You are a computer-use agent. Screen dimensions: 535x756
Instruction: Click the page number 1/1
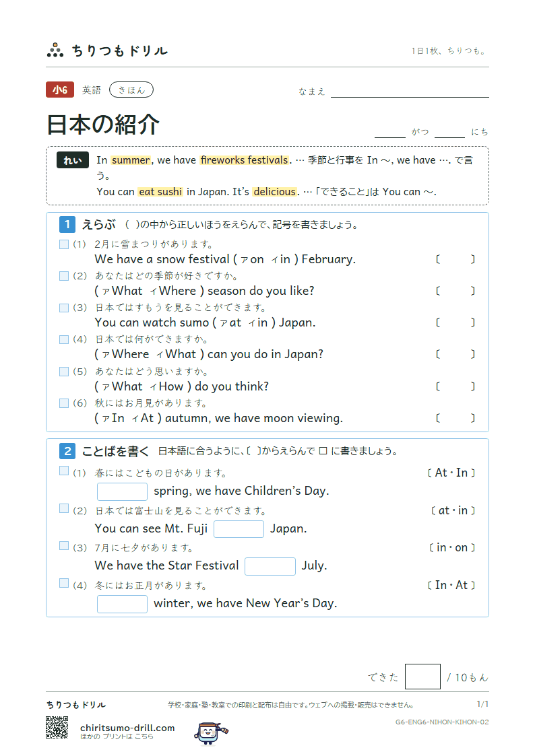pos(482,704)
